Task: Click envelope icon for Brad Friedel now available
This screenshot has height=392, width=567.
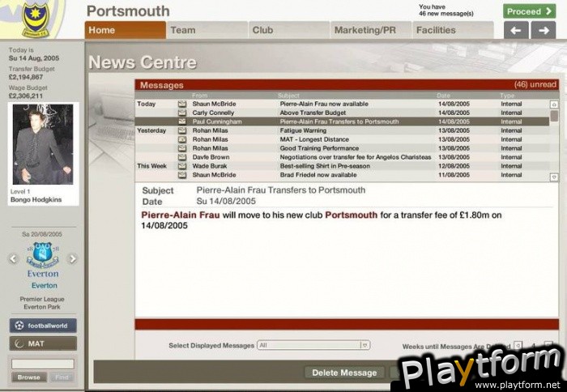Action: [182, 175]
